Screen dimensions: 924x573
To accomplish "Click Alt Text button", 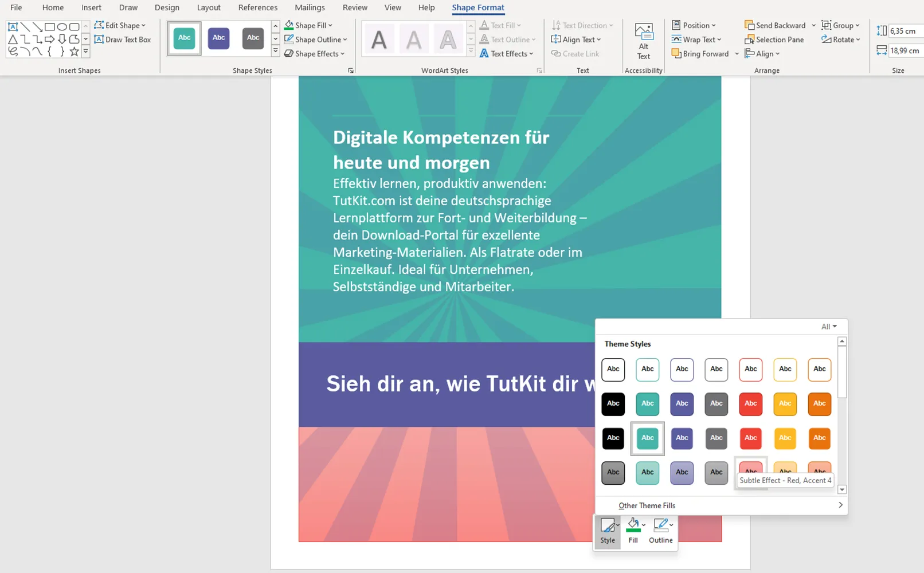I will [x=644, y=41].
